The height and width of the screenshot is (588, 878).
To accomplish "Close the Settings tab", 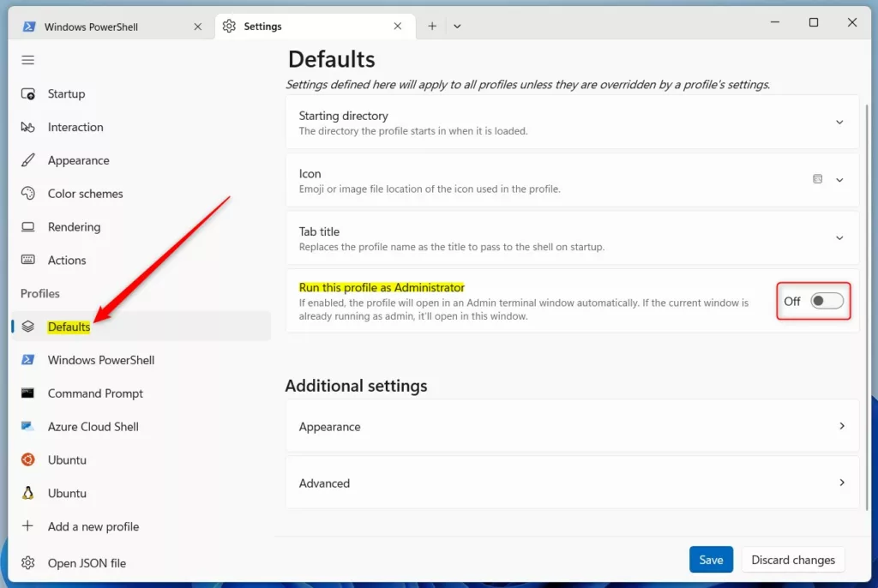I will point(398,27).
